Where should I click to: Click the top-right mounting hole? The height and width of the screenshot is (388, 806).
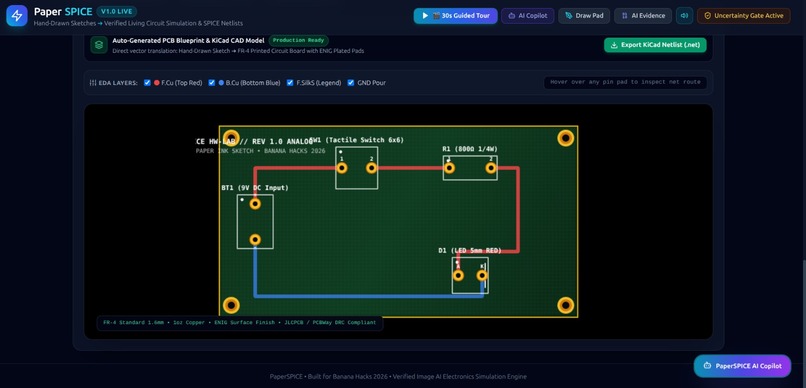565,138
